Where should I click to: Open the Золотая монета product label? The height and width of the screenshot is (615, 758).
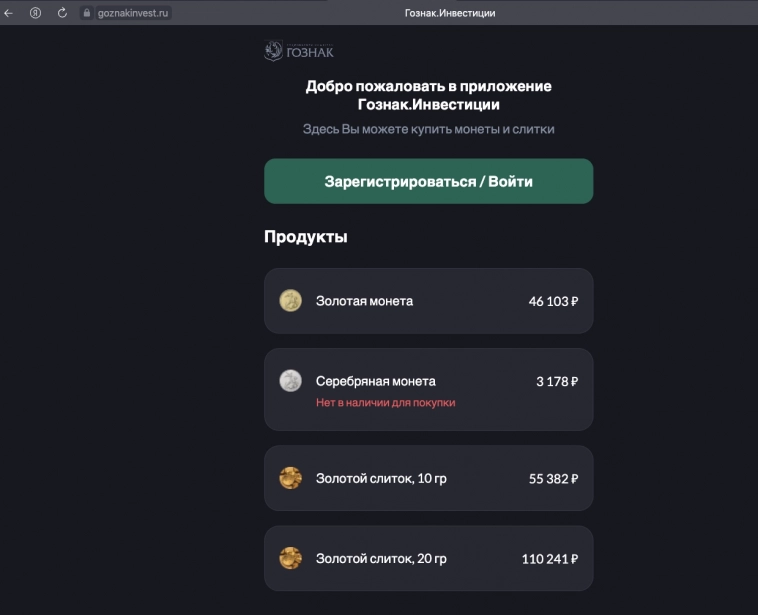[364, 300]
